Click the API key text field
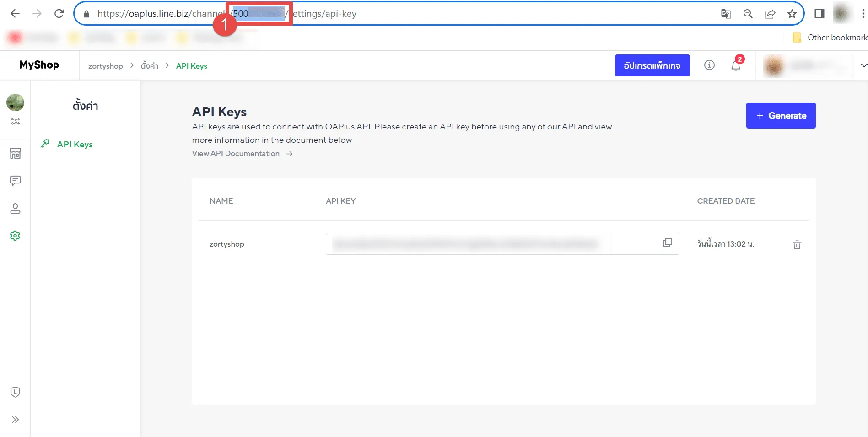The width and height of the screenshot is (868, 437). point(490,244)
